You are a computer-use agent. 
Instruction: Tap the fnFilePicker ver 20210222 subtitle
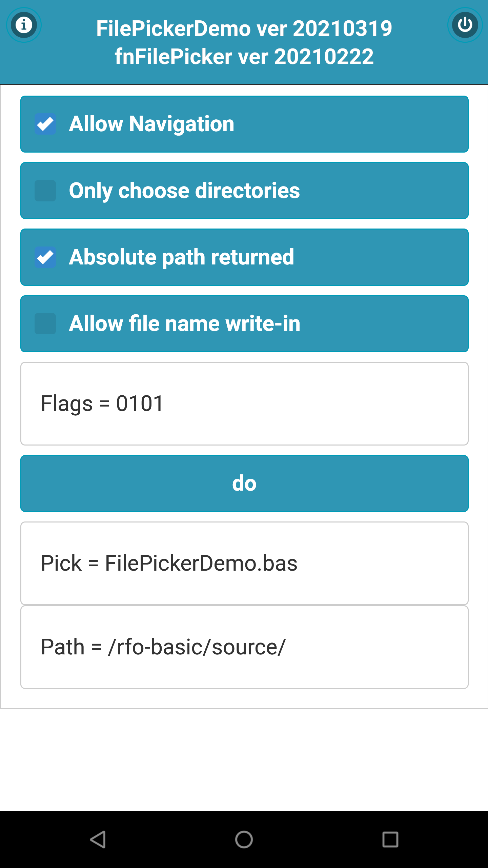(244, 56)
